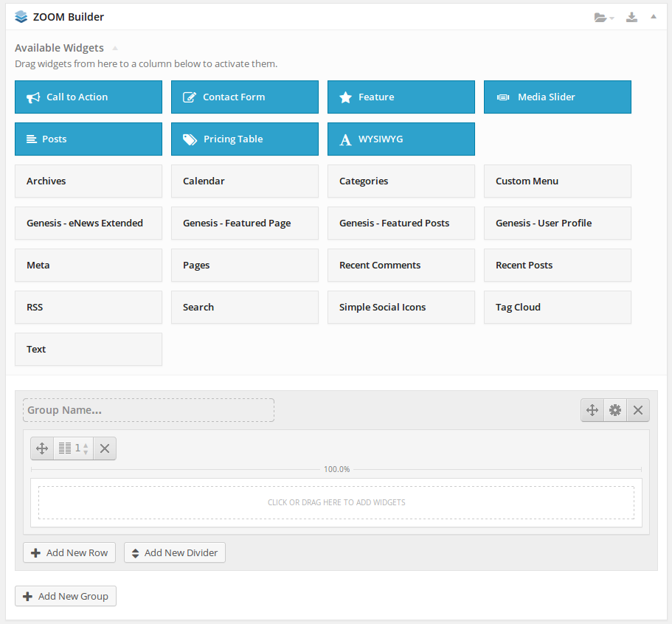Select the Text widget
Image resolution: width=672 pixels, height=624 pixels.
click(x=89, y=349)
